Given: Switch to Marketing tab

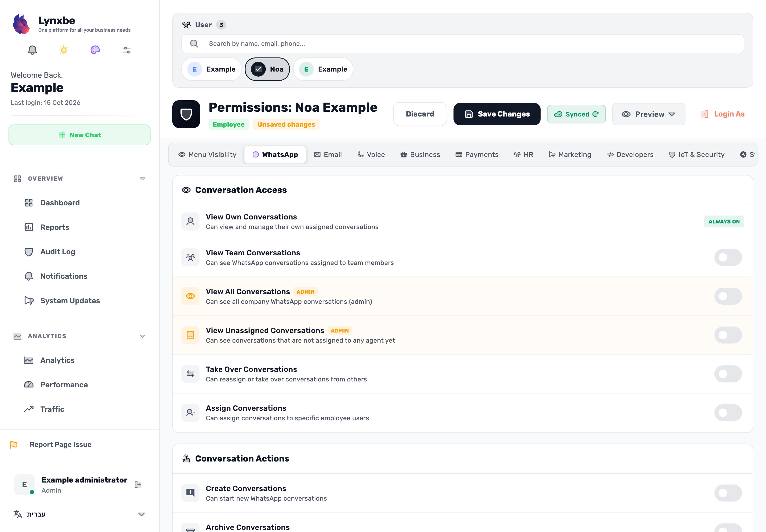Looking at the screenshot, I should point(570,155).
